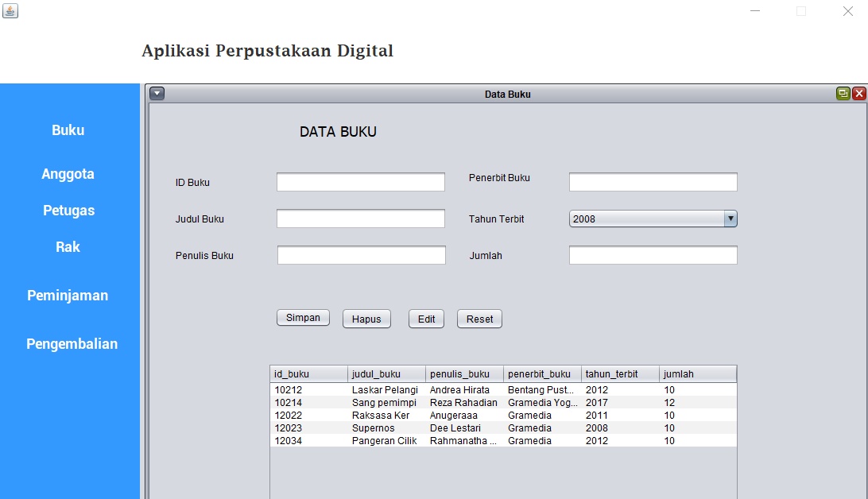Select the row with id 12034
The height and width of the screenshot is (499, 868).
point(503,440)
